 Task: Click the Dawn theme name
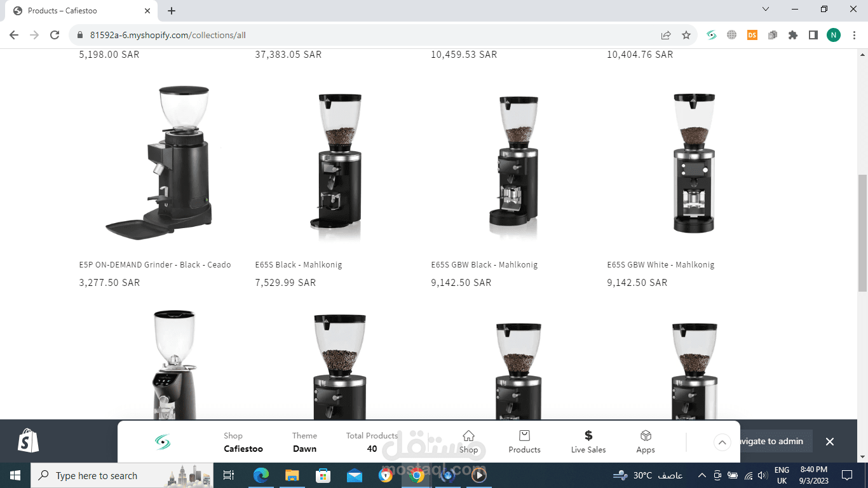[304, 449]
